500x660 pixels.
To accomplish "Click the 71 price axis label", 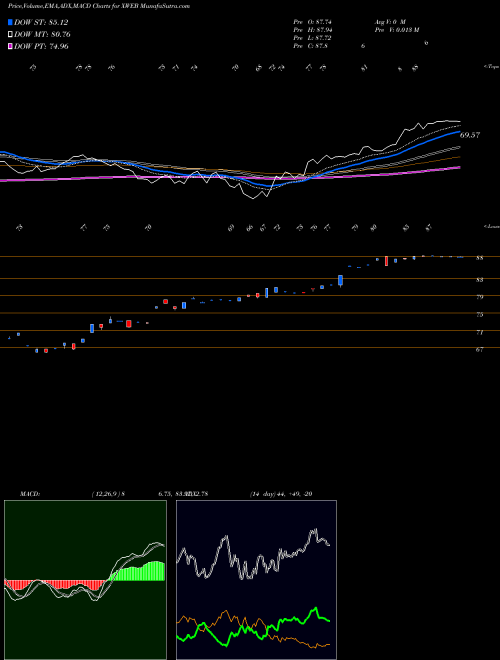I will tap(479, 332).
